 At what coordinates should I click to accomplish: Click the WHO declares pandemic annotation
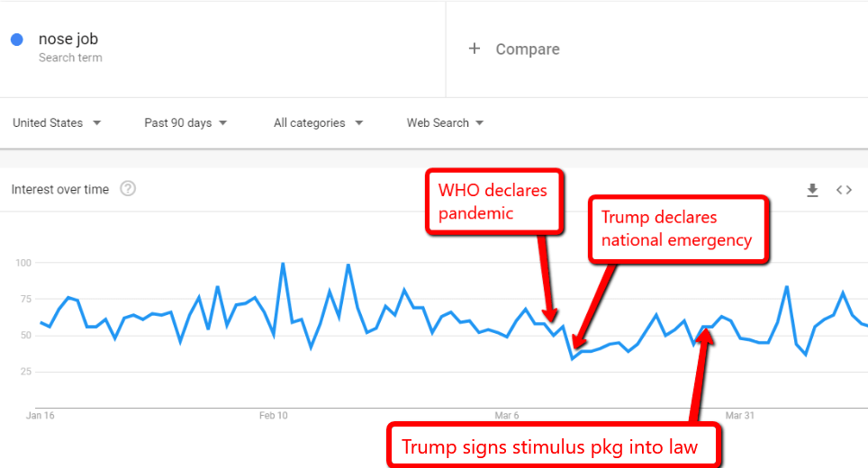(x=493, y=202)
